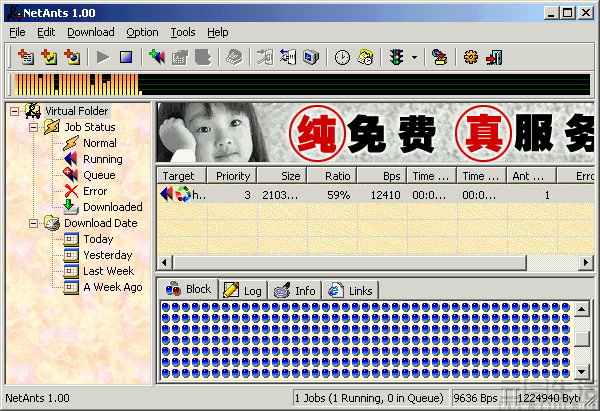
Task: Collapse the Download Date tree node
Action: click(34, 223)
